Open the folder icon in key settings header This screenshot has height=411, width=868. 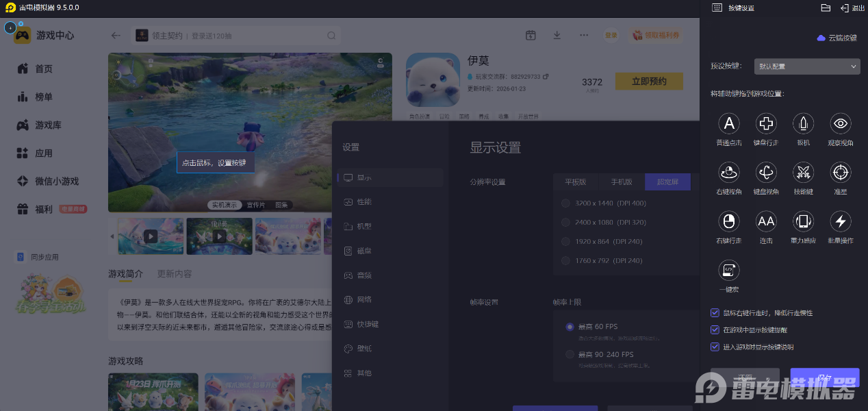coord(826,8)
